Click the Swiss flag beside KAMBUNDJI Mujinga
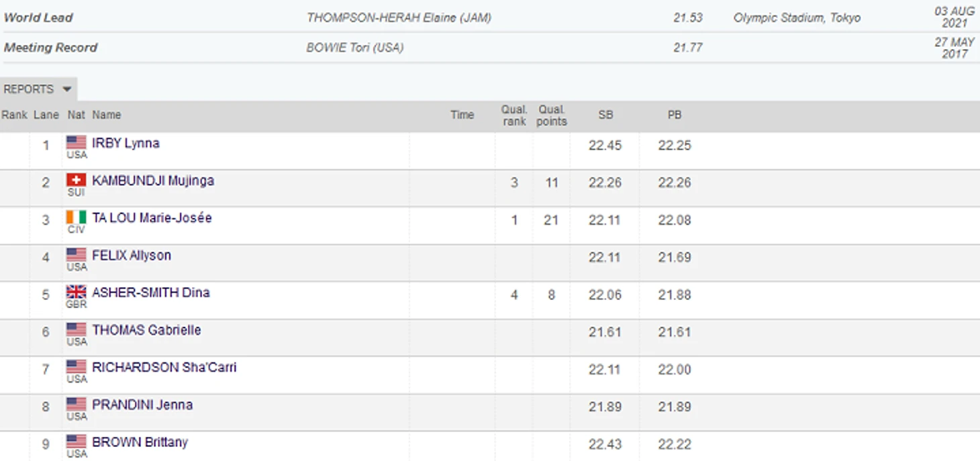The image size is (980, 461). click(77, 180)
